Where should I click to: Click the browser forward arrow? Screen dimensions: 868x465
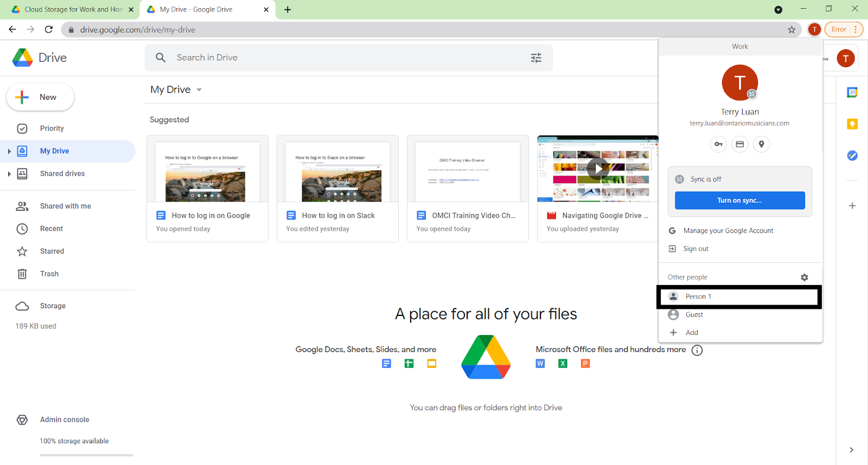point(30,29)
